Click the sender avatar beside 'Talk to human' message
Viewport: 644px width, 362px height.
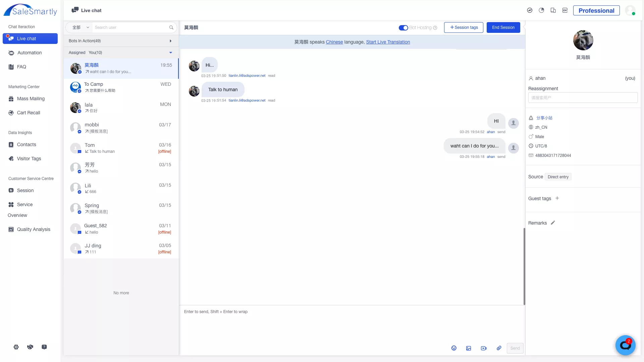[194, 91]
